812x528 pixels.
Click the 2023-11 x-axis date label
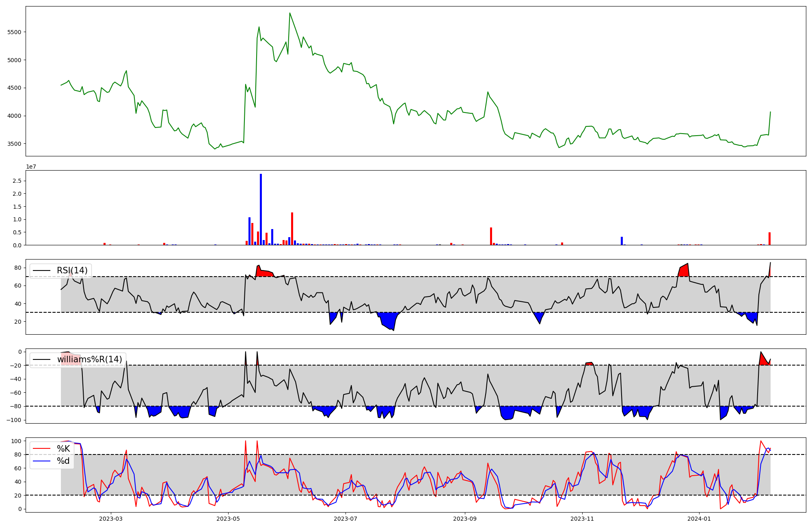coord(582,519)
